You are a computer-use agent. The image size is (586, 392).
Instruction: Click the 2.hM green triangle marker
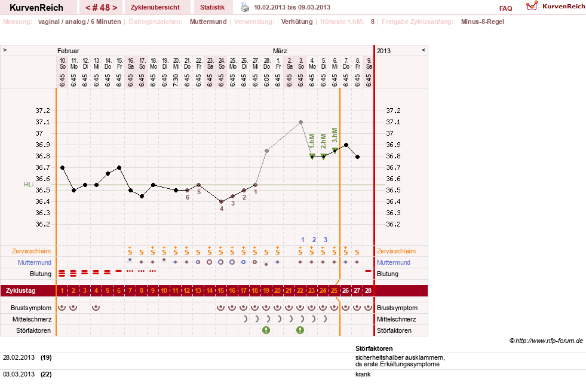(x=323, y=156)
